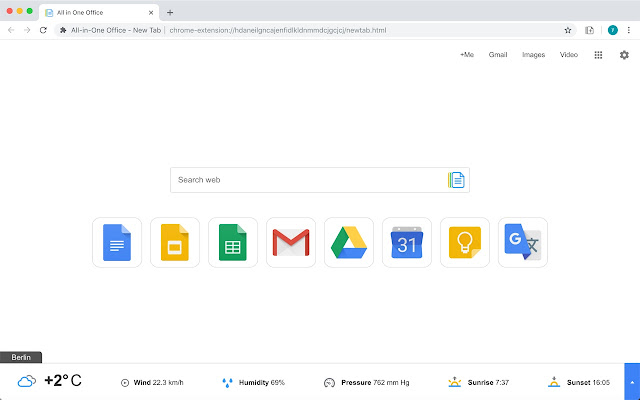Open the Google Drive shortcut tile
Image resolution: width=640 pixels, height=400 pixels.
(x=349, y=242)
